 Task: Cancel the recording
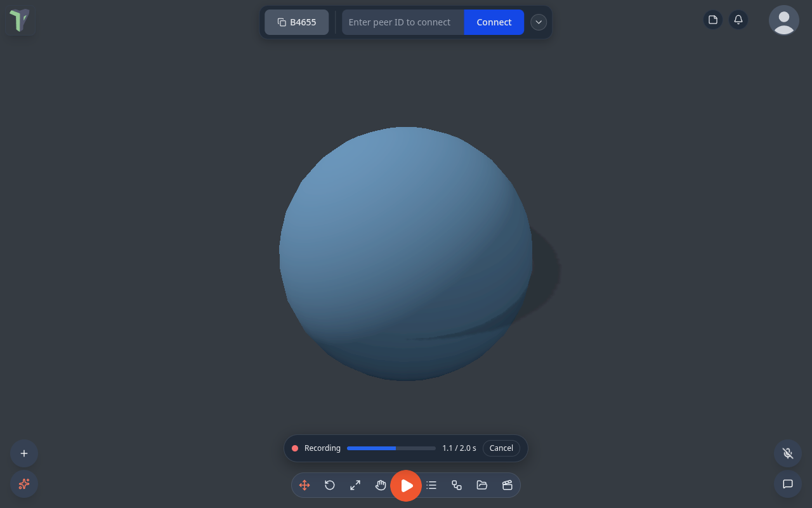tap(501, 448)
